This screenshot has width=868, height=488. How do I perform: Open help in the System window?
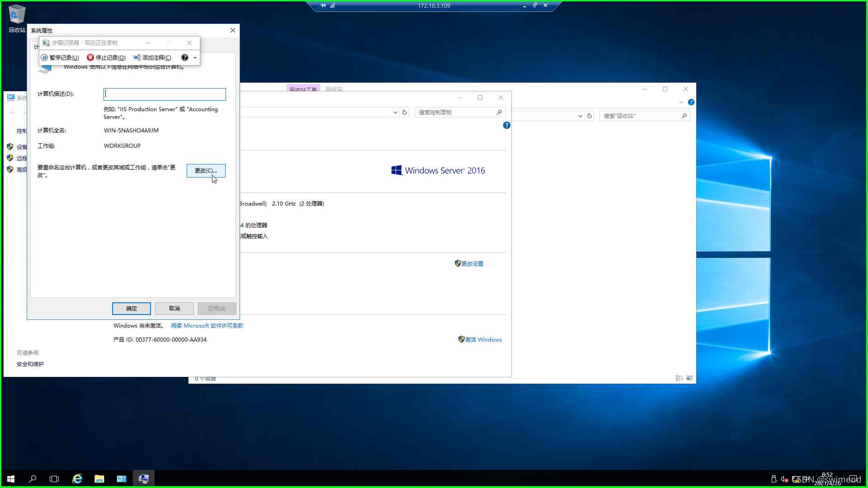507,125
